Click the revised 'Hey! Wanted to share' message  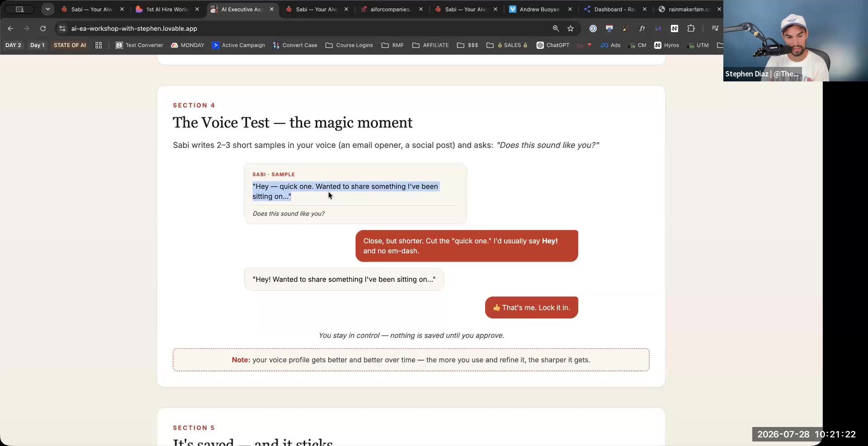click(x=344, y=280)
